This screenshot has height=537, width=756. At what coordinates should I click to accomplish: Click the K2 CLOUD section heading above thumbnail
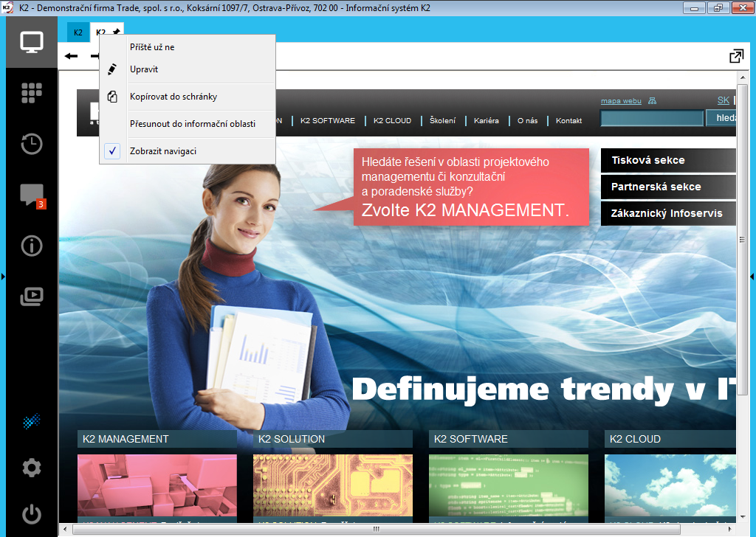pos(670,439)
